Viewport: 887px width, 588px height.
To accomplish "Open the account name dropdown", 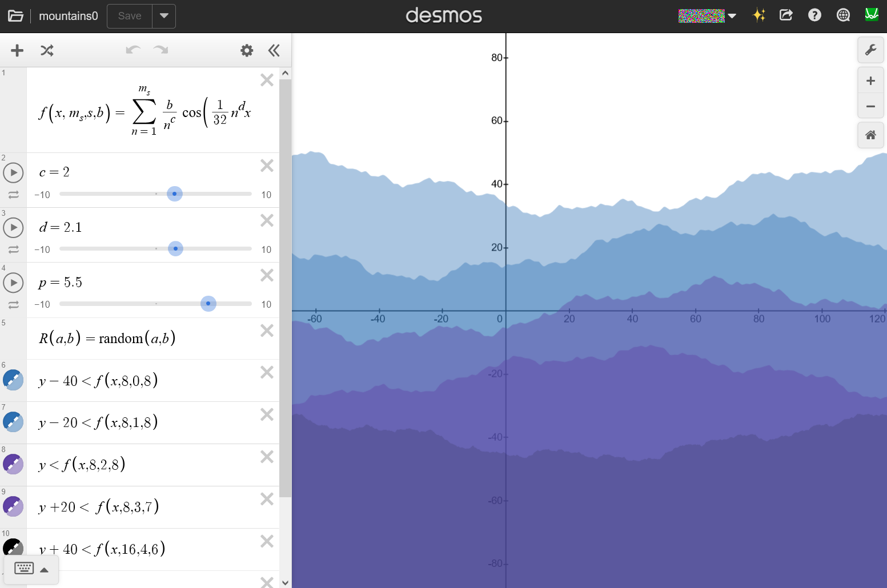I will click(x=707, y=16).
